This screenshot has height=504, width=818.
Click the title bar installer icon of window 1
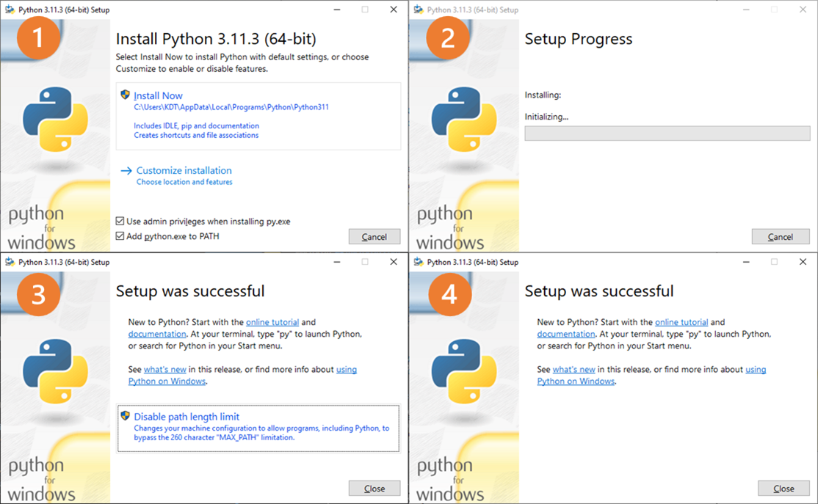10,10
